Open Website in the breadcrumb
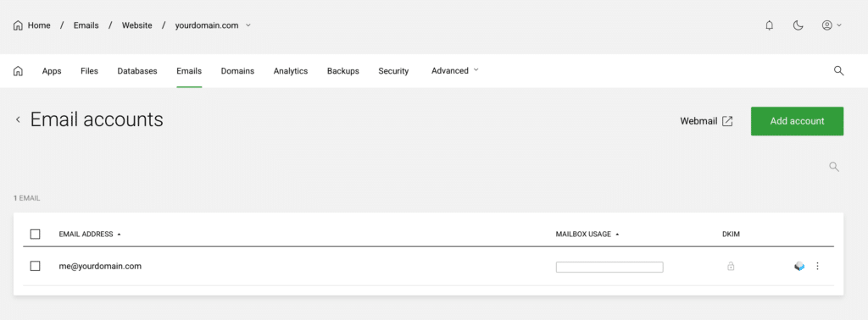The image size is (868, 320). coord(136,25)
